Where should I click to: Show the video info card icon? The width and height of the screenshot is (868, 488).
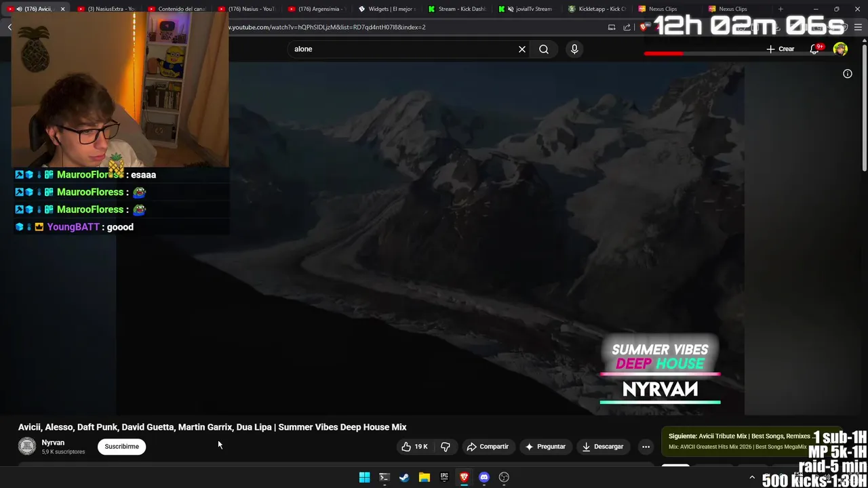[x=848, y=74]
